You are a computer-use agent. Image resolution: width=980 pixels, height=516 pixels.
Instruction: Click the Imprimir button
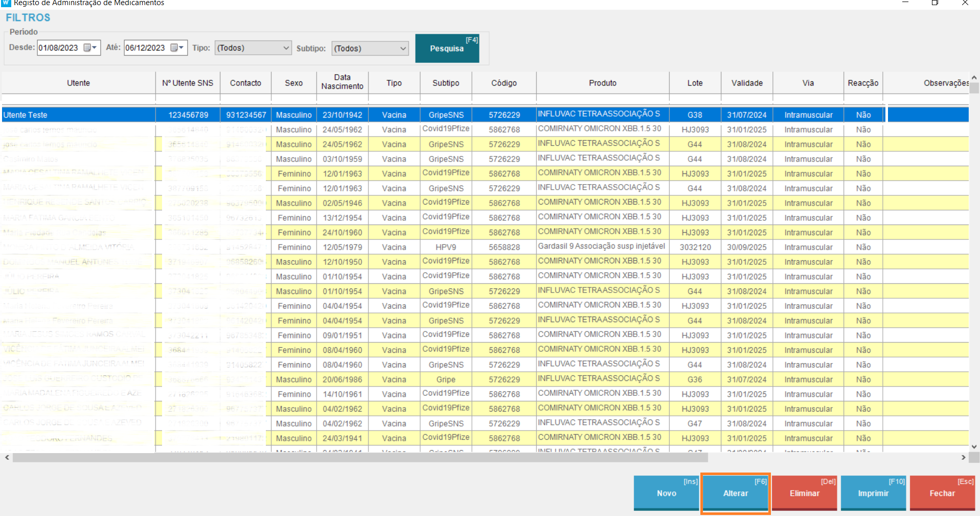click(873, 493)
